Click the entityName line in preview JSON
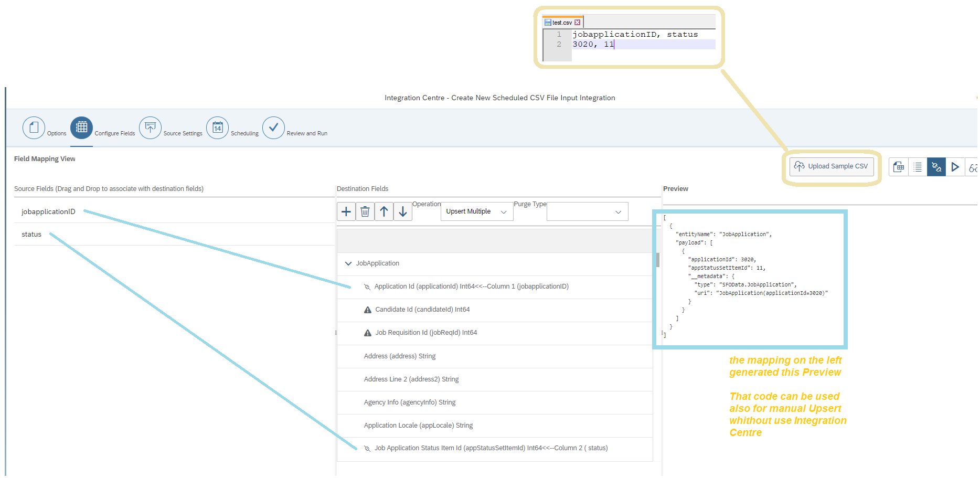 click(723, 235)
